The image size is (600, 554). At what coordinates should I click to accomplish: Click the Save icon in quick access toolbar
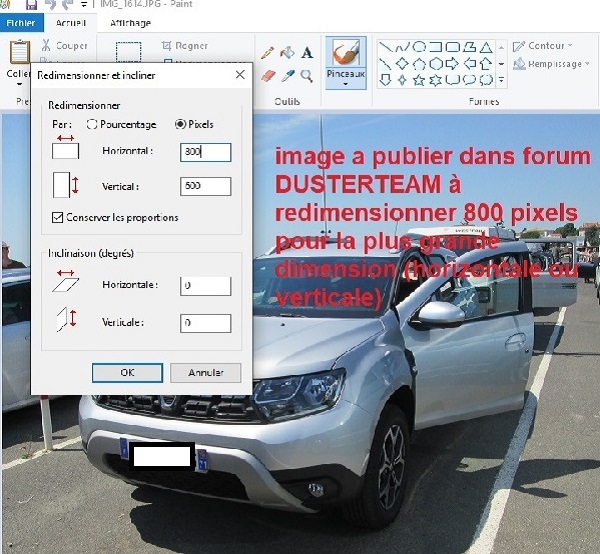(31, 5)
